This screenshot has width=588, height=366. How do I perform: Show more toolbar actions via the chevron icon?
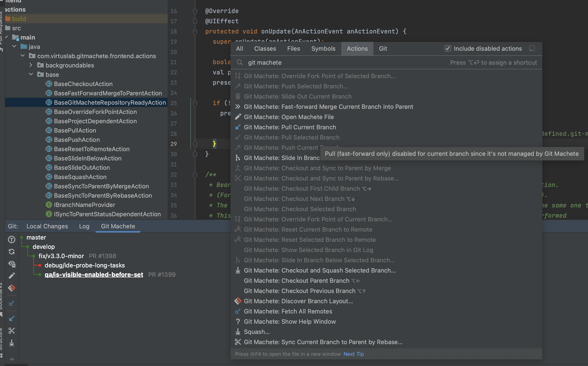tap(11, 359)
